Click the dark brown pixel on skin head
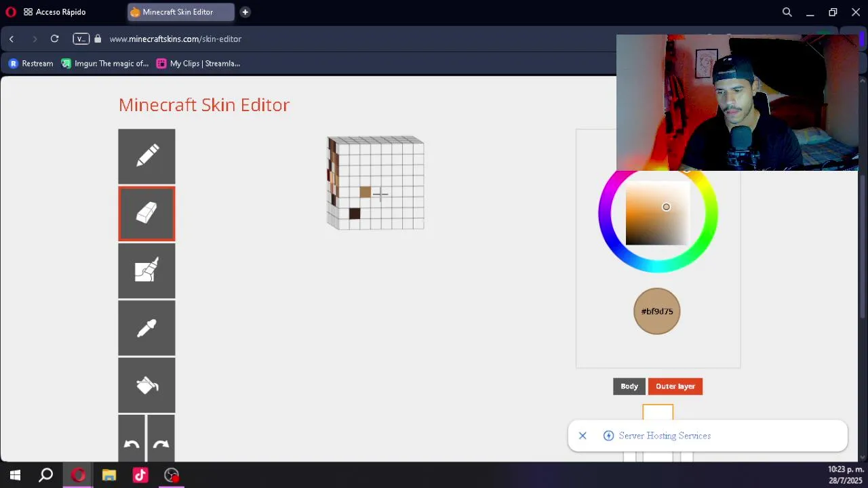Image resolution: width=868 pixels, height=488 pixels. click(x=354, y=213)
